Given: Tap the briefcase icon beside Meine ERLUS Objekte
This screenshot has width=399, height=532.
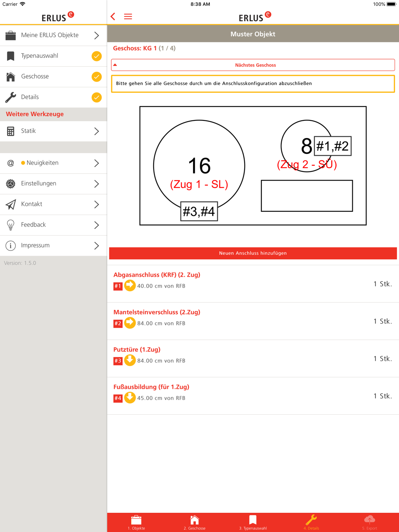Looking at the screenshot, I should tap(11, 35).
